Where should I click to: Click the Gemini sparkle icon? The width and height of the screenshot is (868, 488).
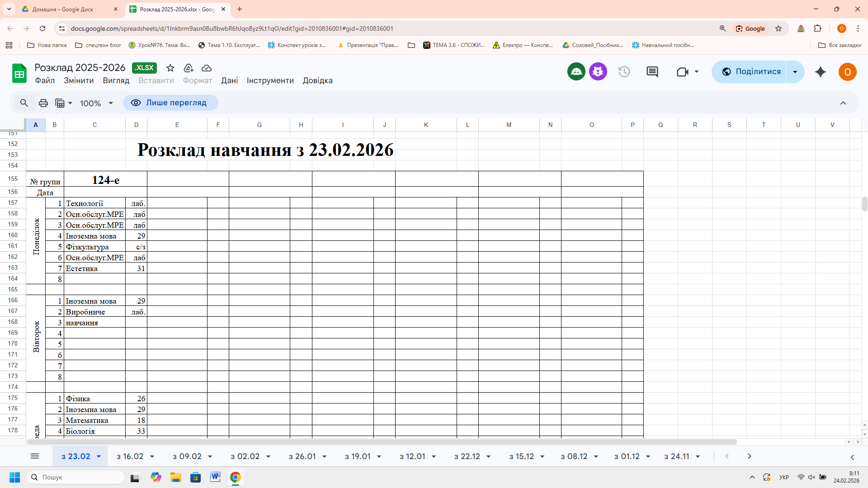tap(821, 72)
